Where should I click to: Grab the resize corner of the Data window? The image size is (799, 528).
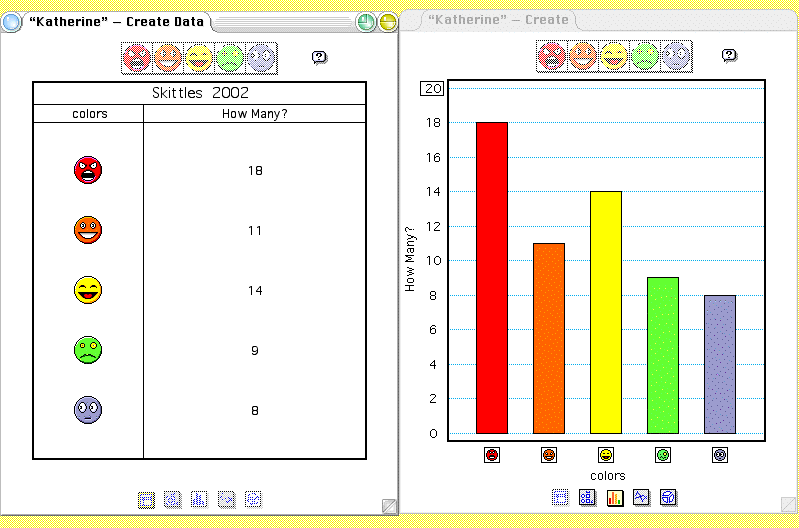pyautogui.click(x=389, y=506)
